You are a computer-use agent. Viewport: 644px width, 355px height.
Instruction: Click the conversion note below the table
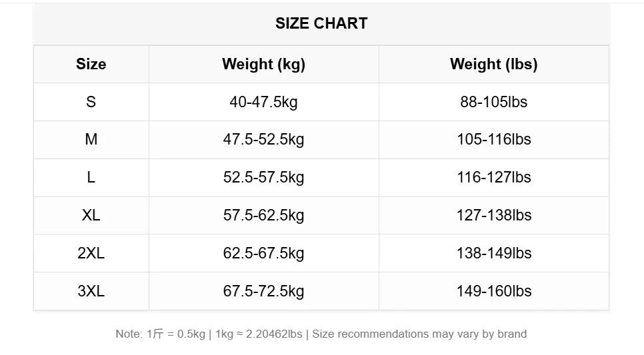(x=321, y=334)
